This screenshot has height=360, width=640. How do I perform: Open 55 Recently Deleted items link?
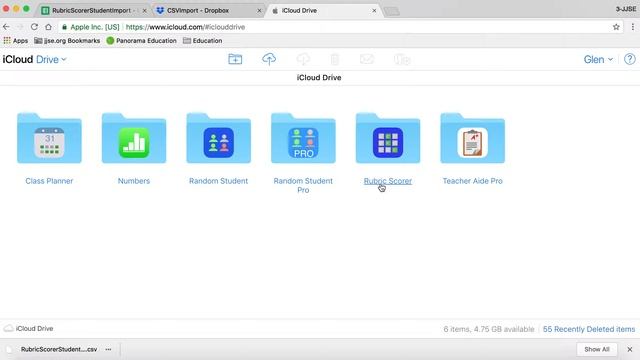[589, 329]
